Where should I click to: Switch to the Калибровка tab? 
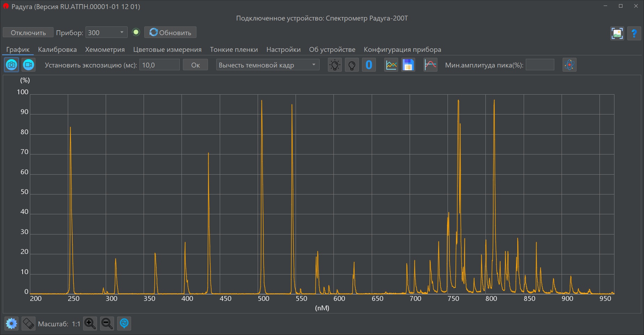57,50
